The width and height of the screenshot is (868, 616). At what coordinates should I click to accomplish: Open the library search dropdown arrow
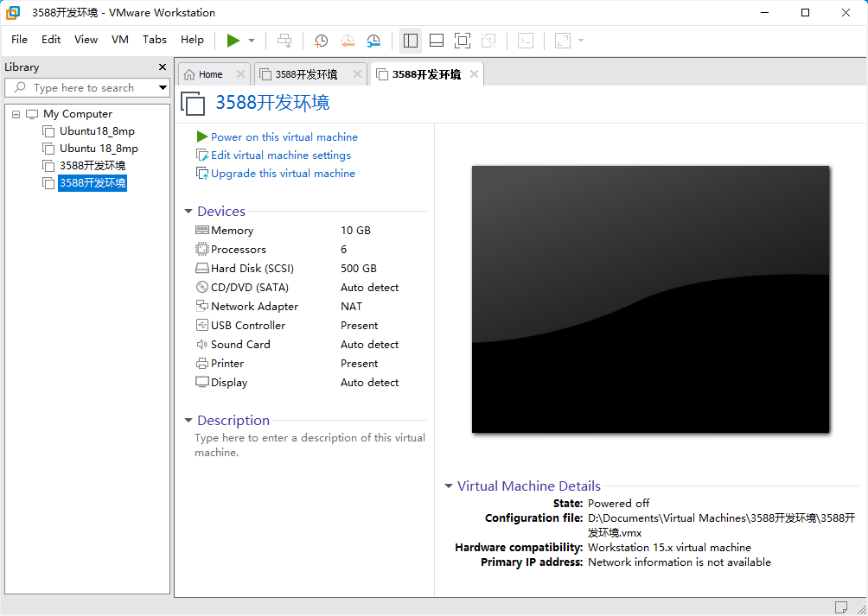163,87
